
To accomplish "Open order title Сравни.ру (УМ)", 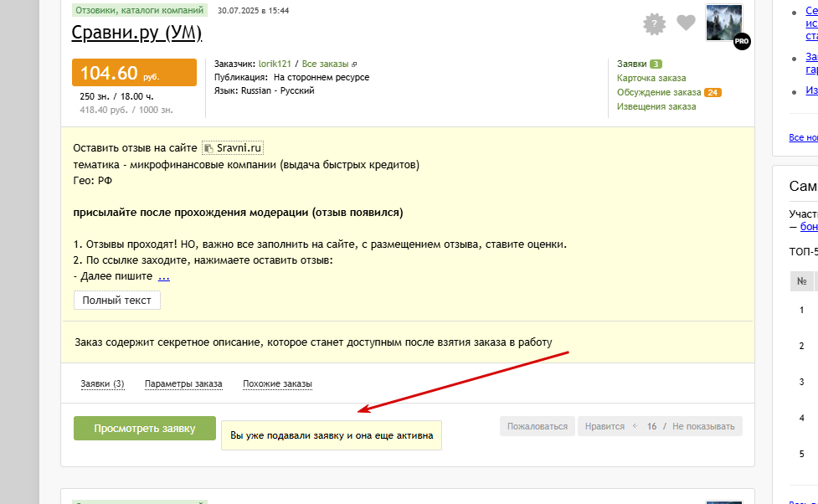I will [x=136, y=33].
